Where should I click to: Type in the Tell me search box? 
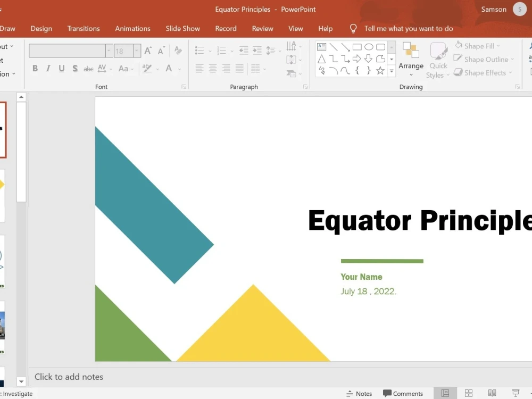point(409,29)
